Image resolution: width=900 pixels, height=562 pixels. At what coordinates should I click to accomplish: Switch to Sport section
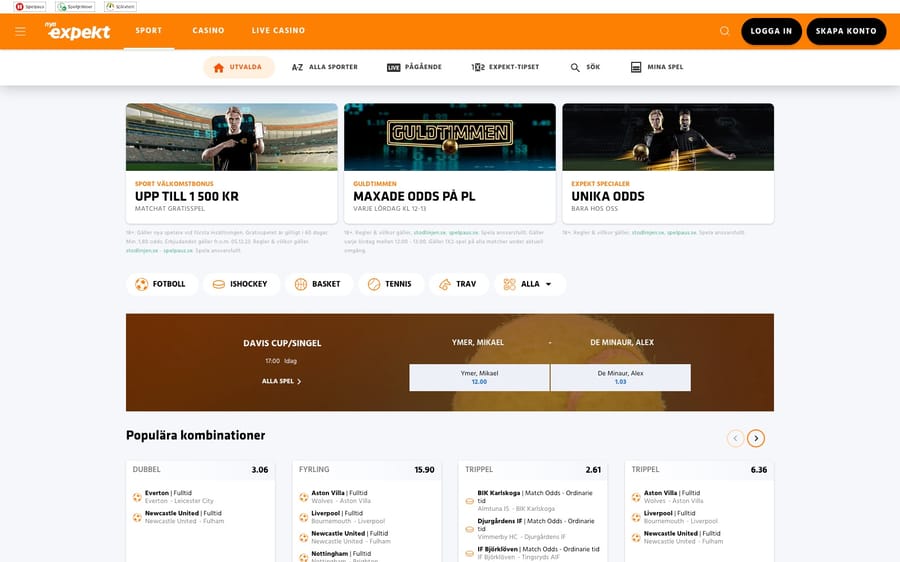[149, 30]
